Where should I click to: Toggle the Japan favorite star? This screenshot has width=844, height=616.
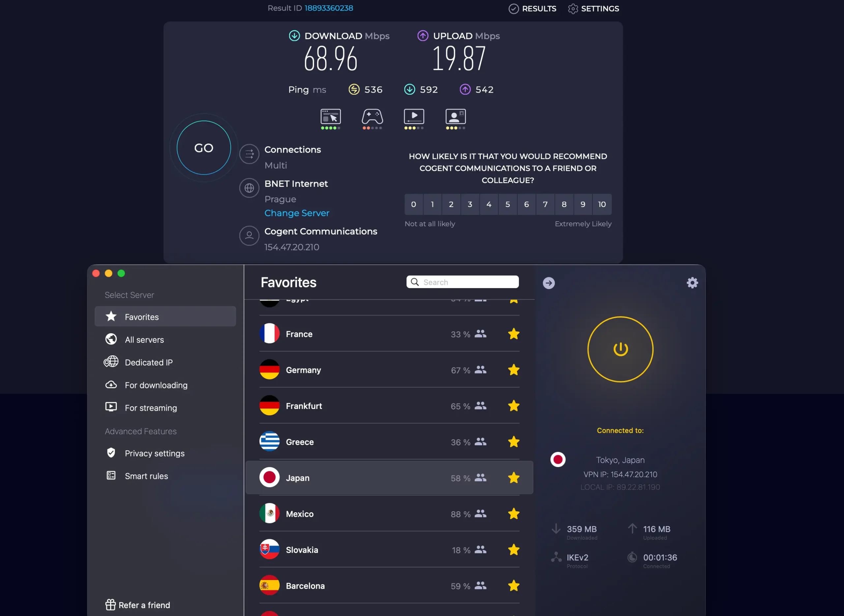(x=514, y=478)
